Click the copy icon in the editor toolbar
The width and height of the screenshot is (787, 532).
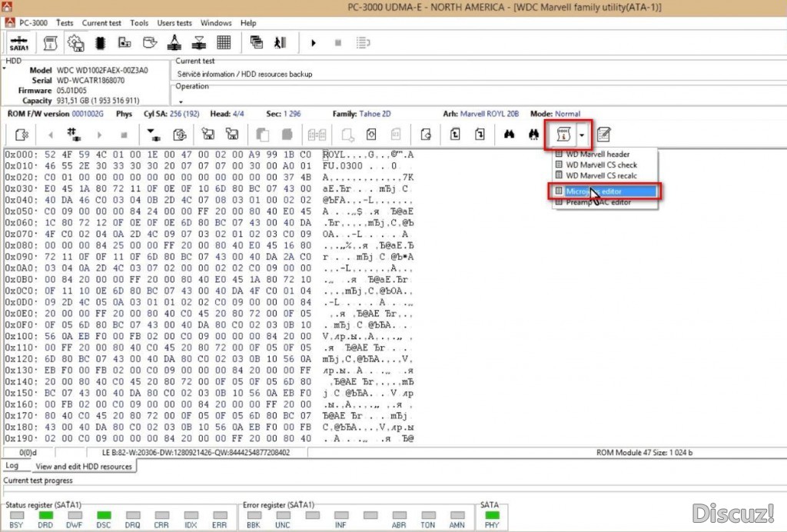coord(263,135)
